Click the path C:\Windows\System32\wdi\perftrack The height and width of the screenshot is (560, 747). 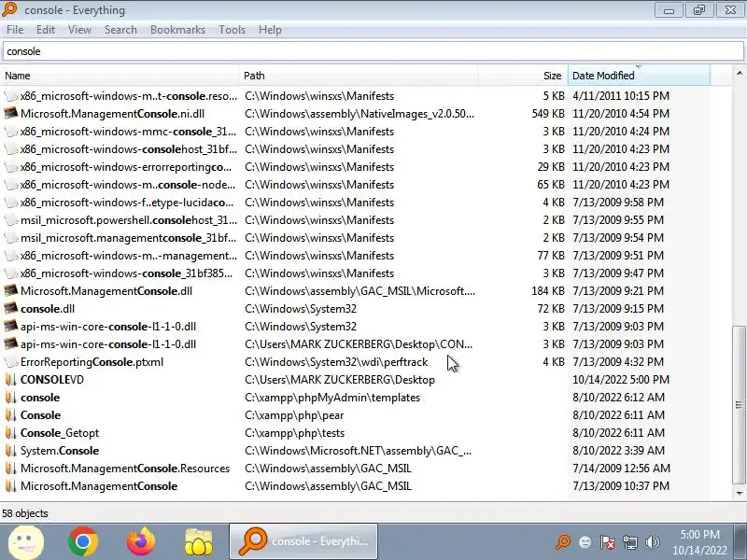336,362
